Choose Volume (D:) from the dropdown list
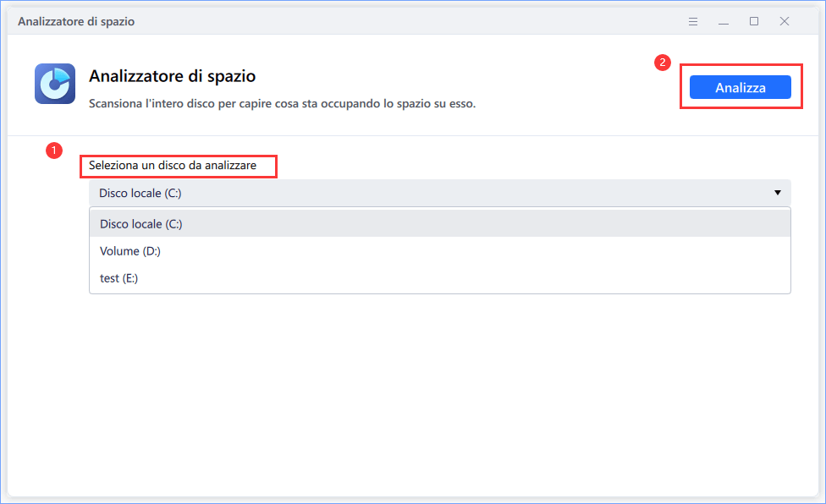Screen dimensions: 826x504 pos(440,251)
